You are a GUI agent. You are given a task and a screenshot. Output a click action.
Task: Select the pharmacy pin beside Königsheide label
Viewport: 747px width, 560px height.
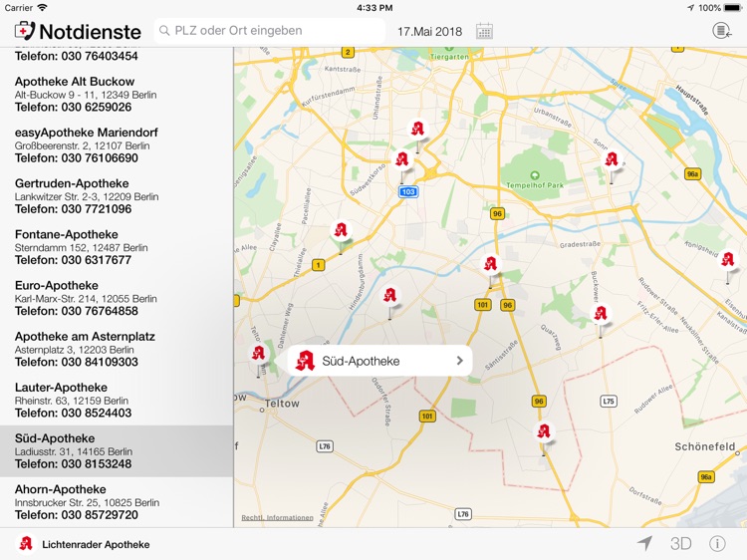pyautogui.click(x=727, y=259)
